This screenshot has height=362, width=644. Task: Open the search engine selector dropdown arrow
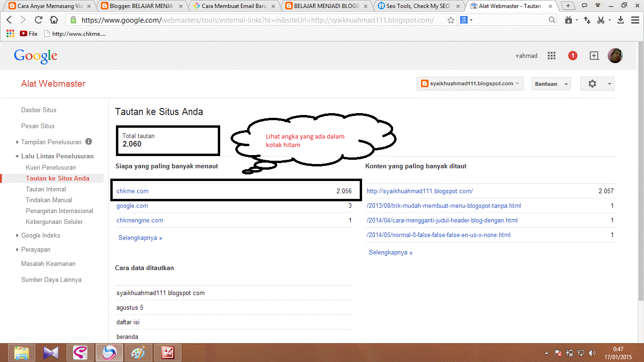471,20
